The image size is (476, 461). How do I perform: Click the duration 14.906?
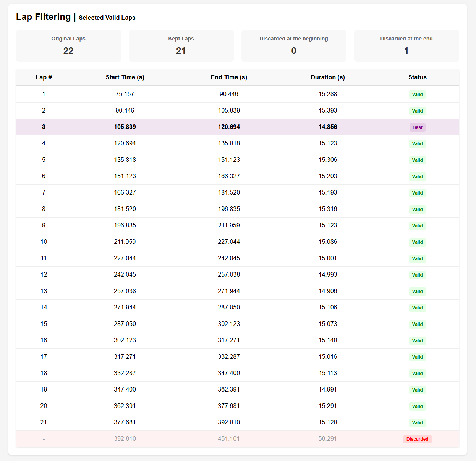click(328, 291)
